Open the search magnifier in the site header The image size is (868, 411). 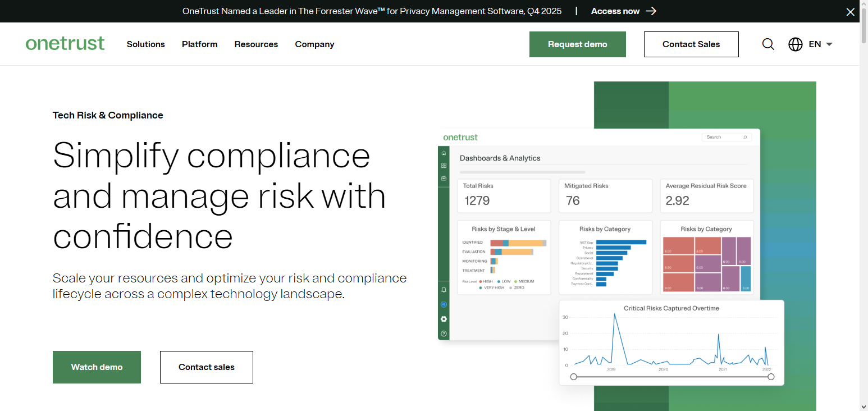(768, 44)
